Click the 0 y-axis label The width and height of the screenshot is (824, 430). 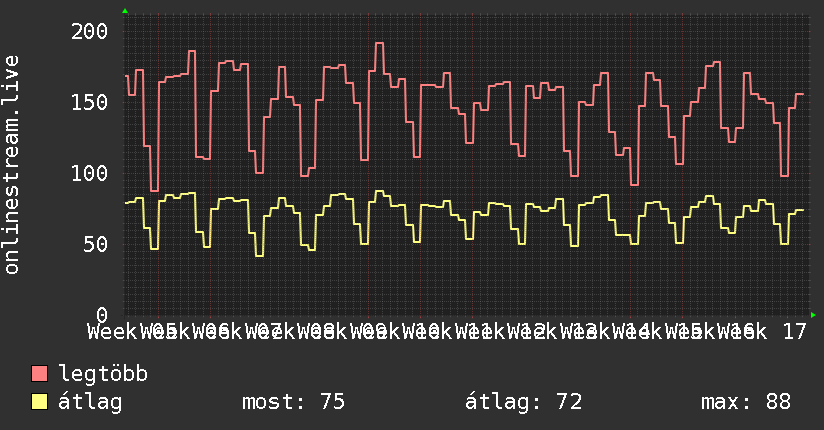point(102,315)
